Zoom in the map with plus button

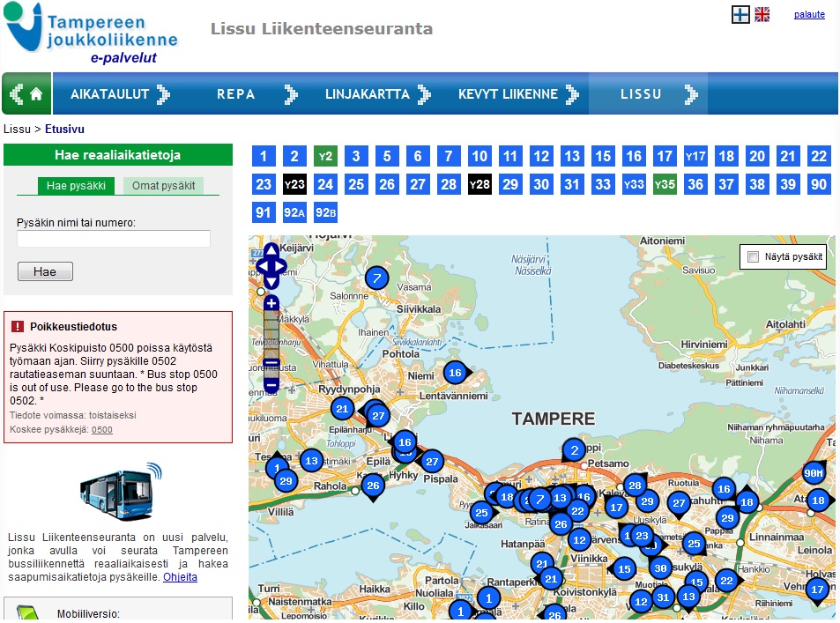[x=271, y=303]
